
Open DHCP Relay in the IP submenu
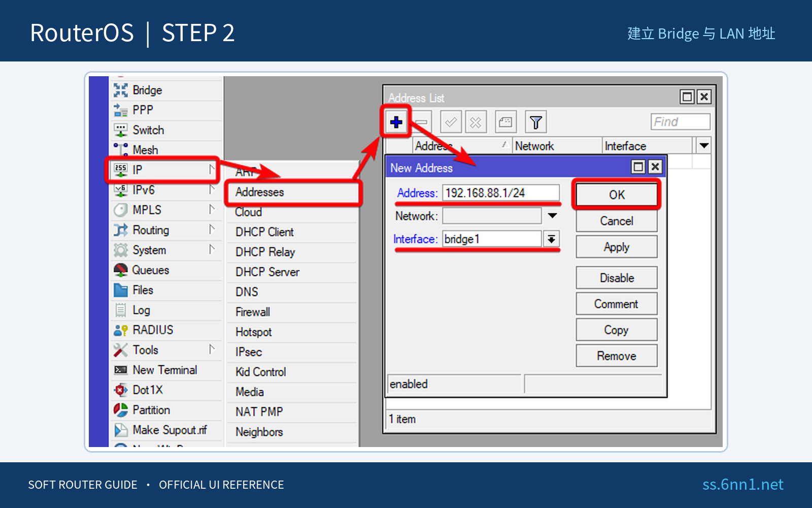click(292, 252)
